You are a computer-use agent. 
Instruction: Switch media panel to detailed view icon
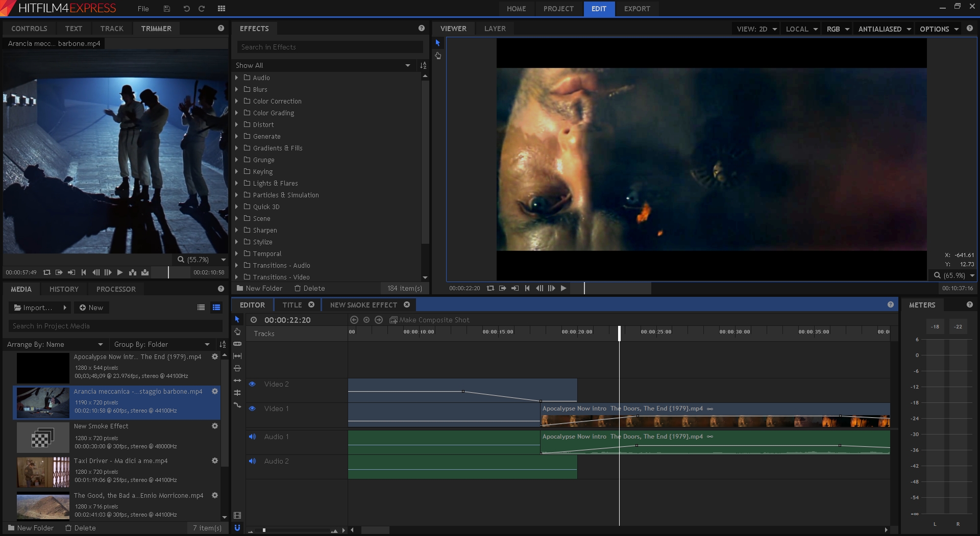pyautogui.click(x=216, y=308)
